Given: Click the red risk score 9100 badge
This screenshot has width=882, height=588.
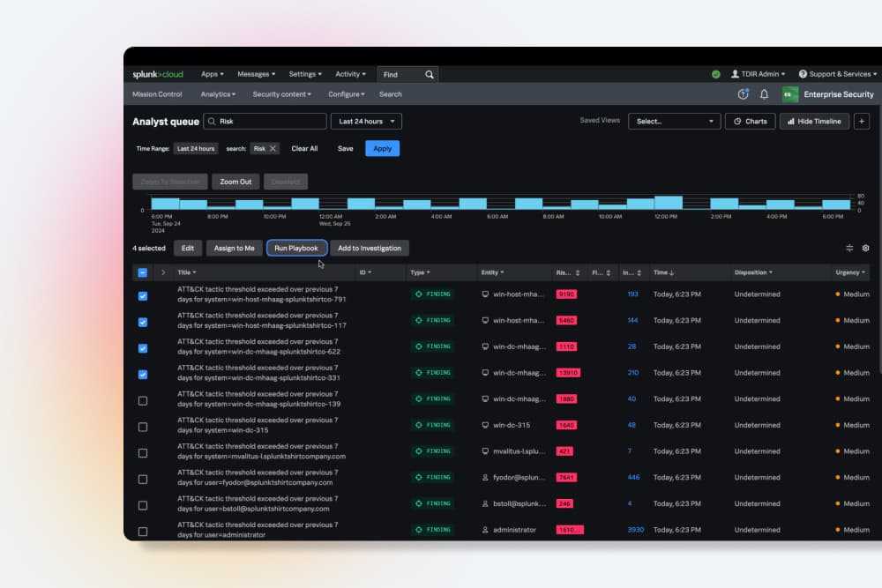Looking at the screenshot, I should [x=567, y=294].
